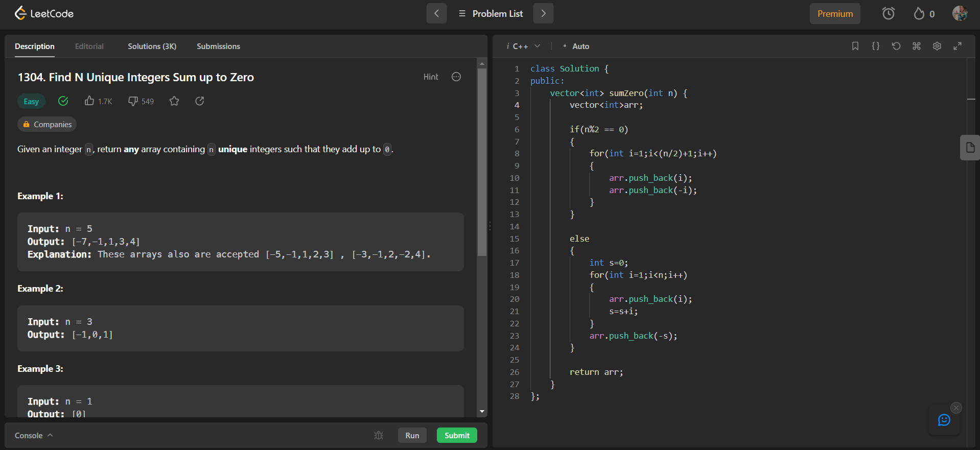Viewport: 980px width, 450px height.
Task: Open the timer clock icon
Action: tap(889, 13)
